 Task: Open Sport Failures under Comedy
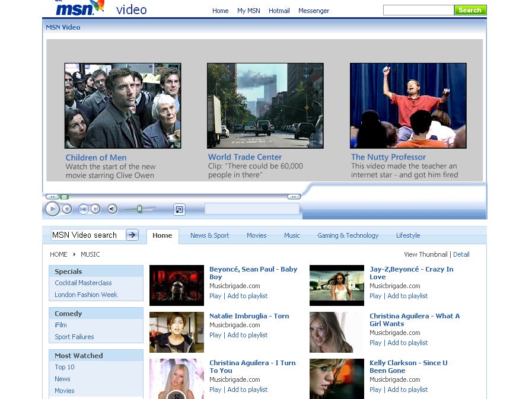point(74,337)
